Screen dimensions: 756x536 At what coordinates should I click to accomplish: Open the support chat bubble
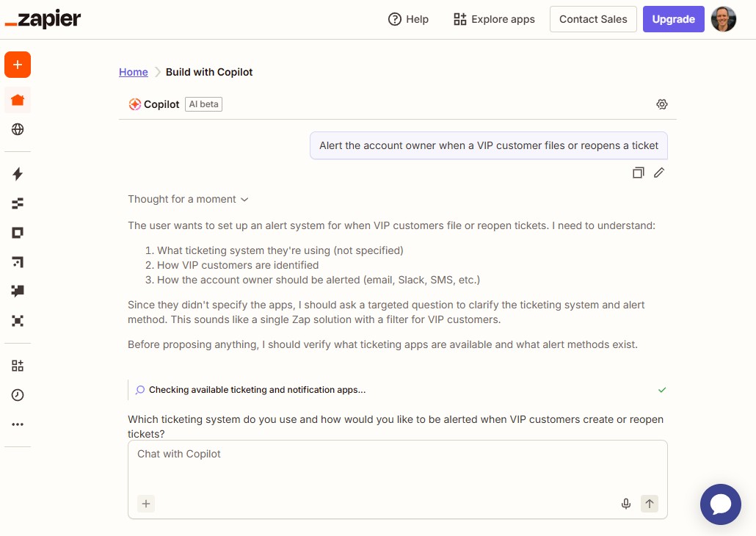point(720,504)
